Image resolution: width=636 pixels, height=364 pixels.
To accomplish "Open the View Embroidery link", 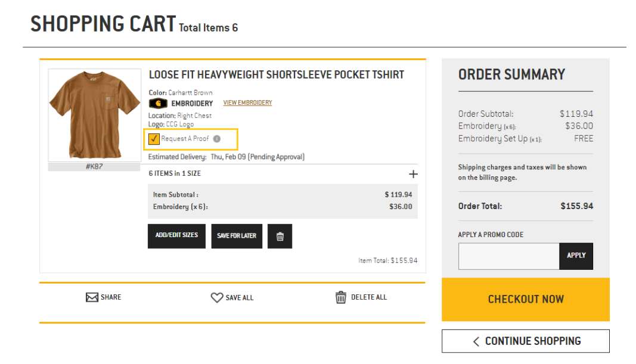I will click(x=247, y=103).
